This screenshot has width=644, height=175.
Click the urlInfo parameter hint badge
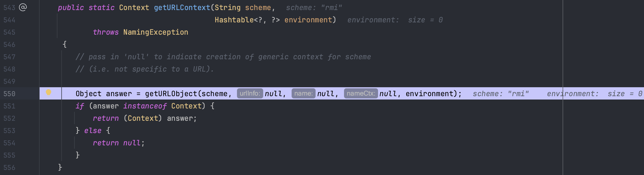[x=250, y=93]
